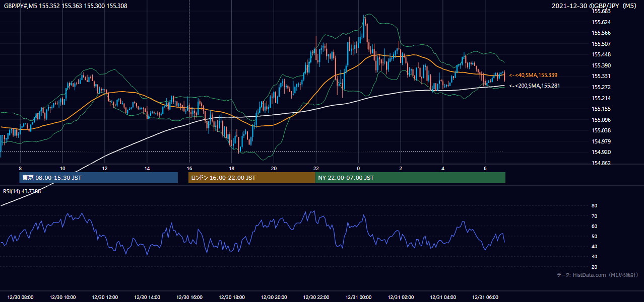Click the GBPJPY#,M5 chart header text

click(66, 6)
